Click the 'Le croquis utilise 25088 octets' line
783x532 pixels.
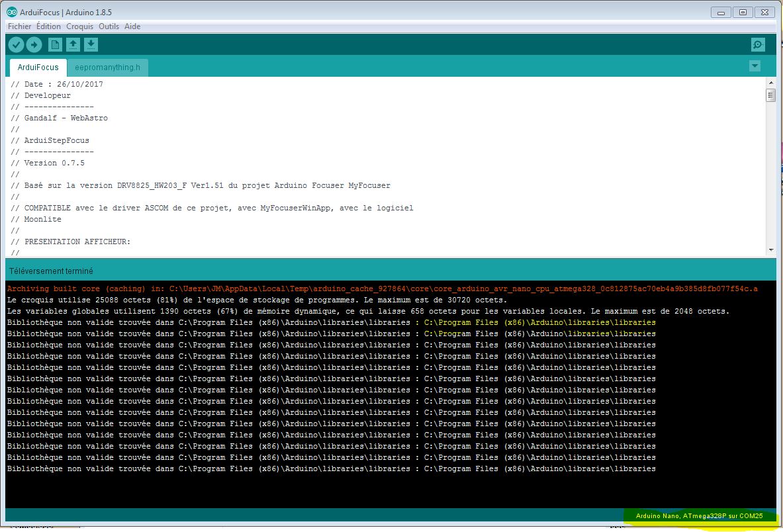[x=257, y=300]
